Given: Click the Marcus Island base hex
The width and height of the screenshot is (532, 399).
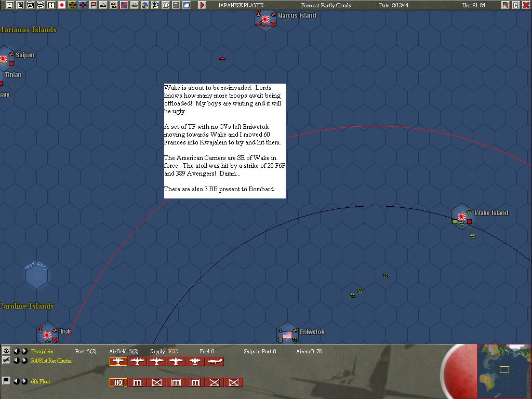Looking at the screenshot, I should click(x=265, y=20).
